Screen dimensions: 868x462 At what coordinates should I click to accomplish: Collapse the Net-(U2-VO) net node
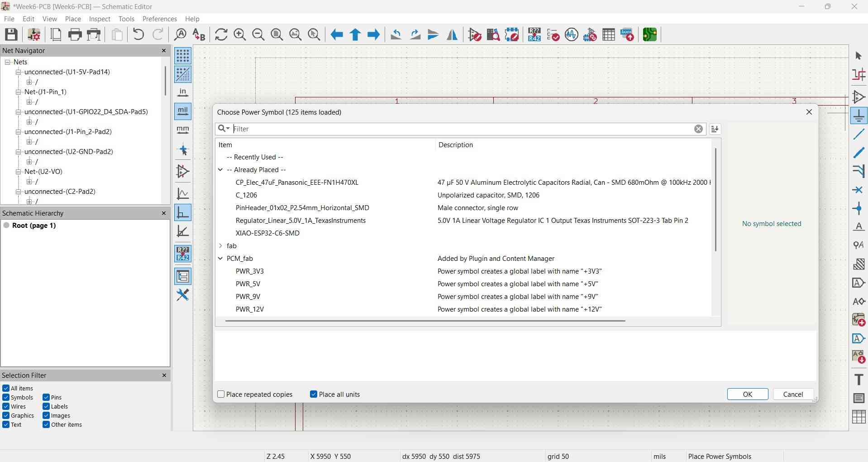click(x=19, y=172)
